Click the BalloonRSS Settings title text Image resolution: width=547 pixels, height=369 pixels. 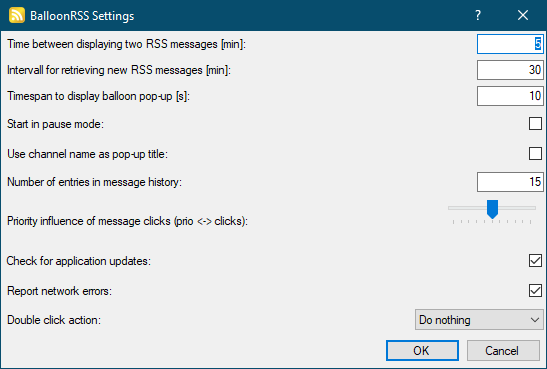[82, 16]
